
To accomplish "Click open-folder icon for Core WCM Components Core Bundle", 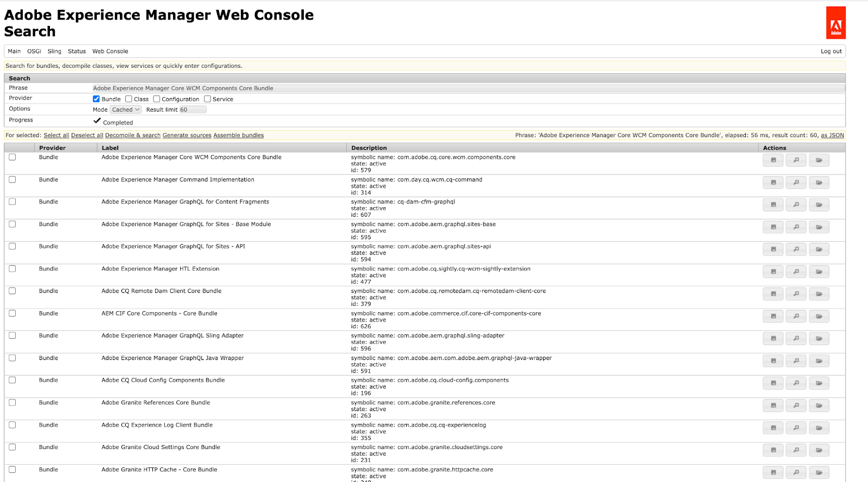I will pyautogui.click(x=819, y=160).
